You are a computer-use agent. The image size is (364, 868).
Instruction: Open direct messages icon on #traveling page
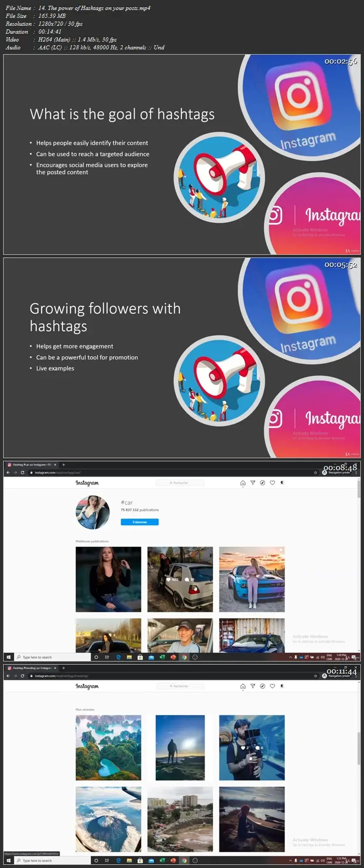point(252,686)
